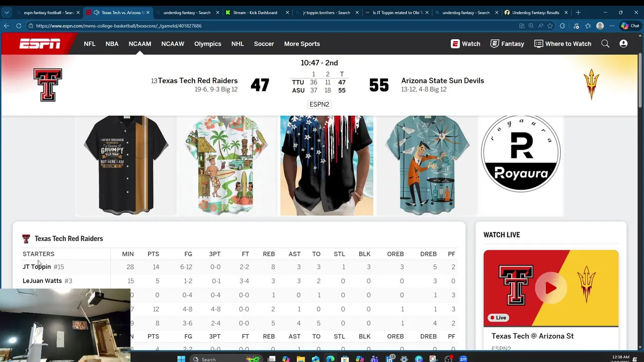The image size is (644, 362).
Task: Open the Olympics menu
Action: pyautogui.click(x=208, y=44)
